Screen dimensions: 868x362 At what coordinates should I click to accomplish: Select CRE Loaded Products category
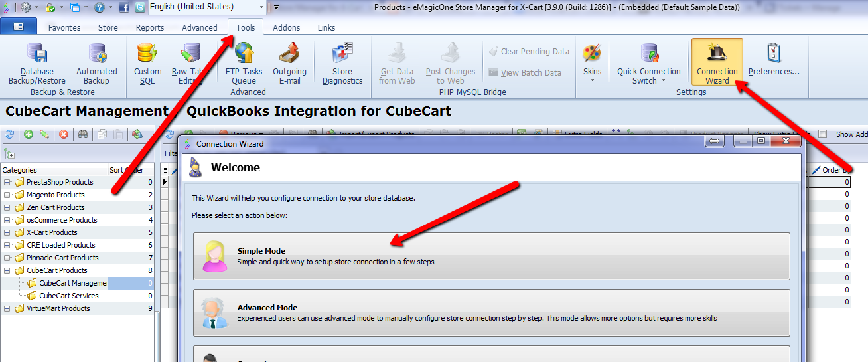point(61,245)
